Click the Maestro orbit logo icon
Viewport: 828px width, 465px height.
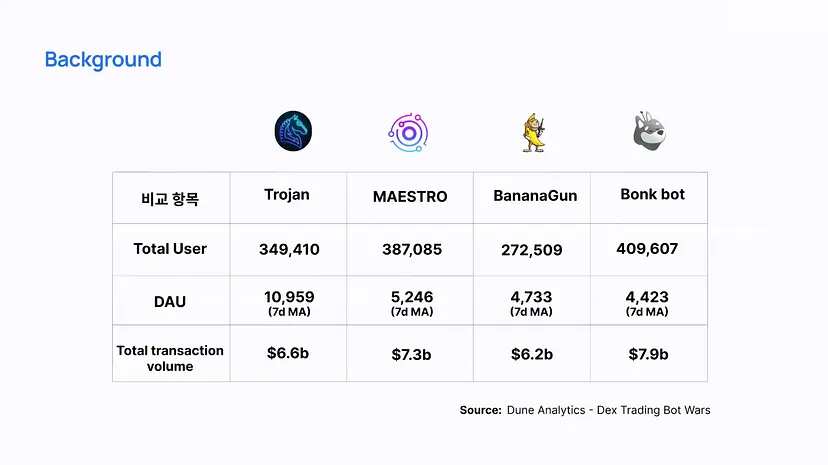[x=408, y=132]
